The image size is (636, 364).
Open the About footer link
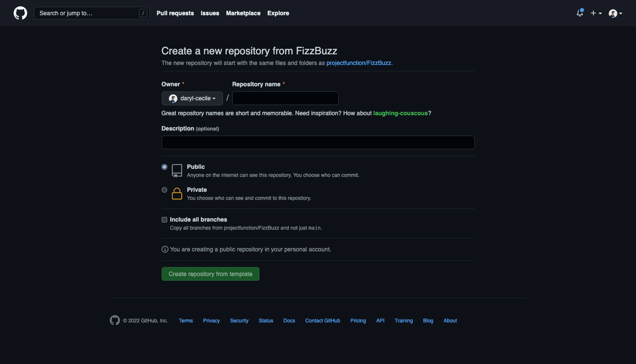coord(450,320)
